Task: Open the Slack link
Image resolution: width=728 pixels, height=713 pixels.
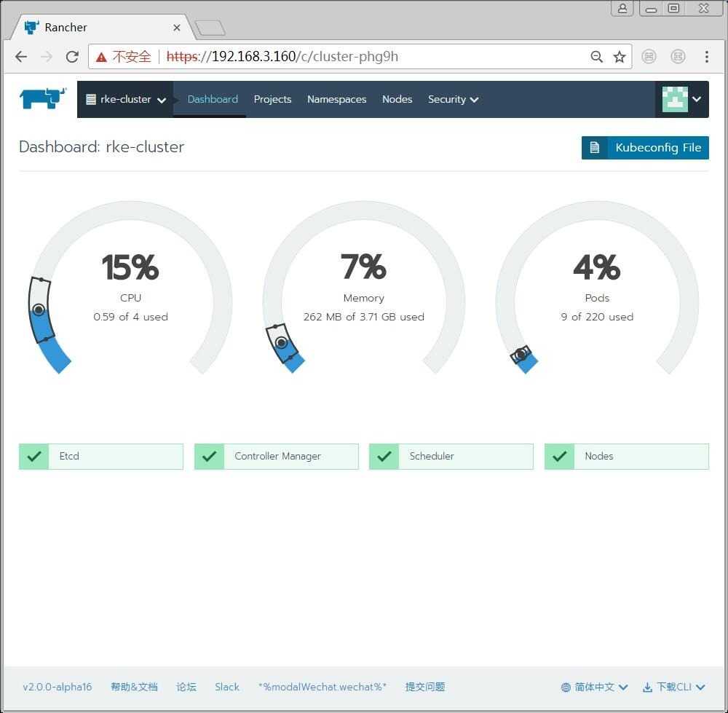Action: point(227,687)
